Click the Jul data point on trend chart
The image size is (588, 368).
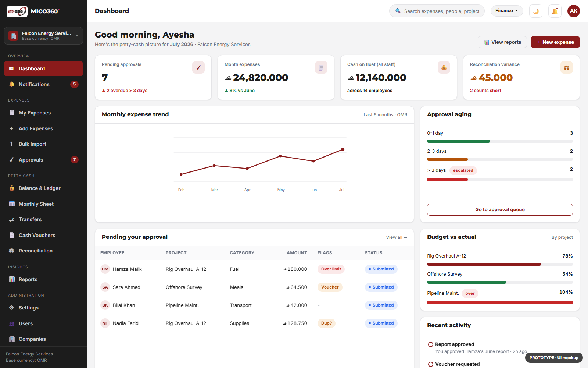click(x=343, y=149)
